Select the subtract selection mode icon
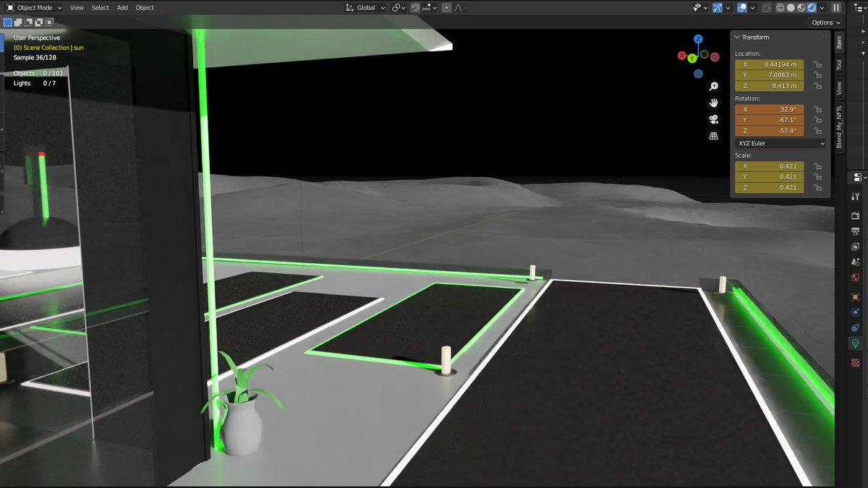868x488 pixels. [28, 22]
